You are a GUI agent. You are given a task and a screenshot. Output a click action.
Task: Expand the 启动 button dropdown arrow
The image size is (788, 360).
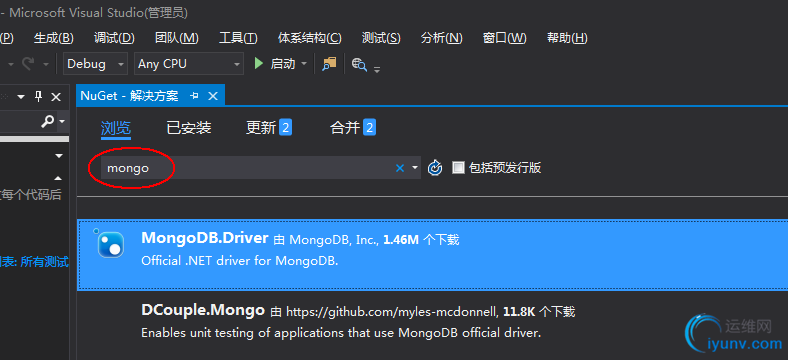click(x=304, y=64)
